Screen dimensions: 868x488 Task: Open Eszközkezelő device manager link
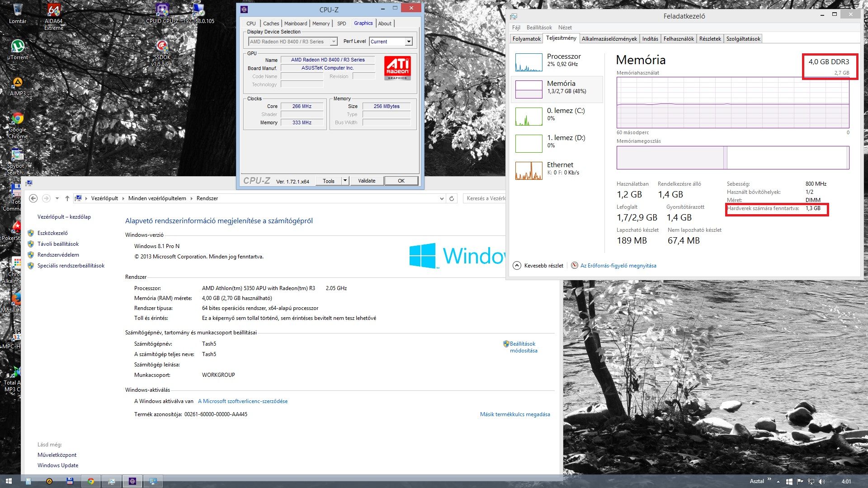[x=52, y=233]
